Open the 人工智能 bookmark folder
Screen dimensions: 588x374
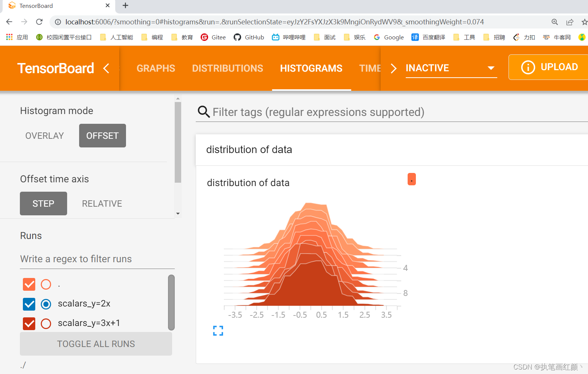pyautogui.click(x=117, y=37)
